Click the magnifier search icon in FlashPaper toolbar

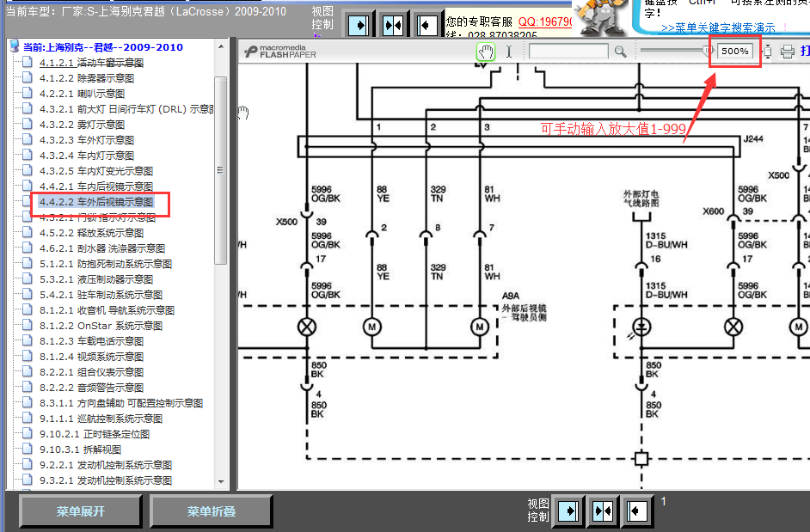[x=620, y=52]
